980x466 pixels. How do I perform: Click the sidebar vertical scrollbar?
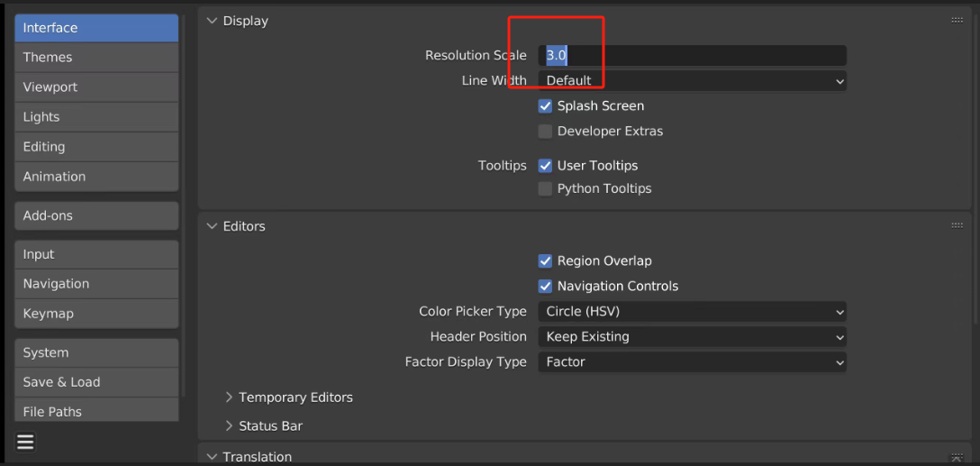(x=183, y=206)
